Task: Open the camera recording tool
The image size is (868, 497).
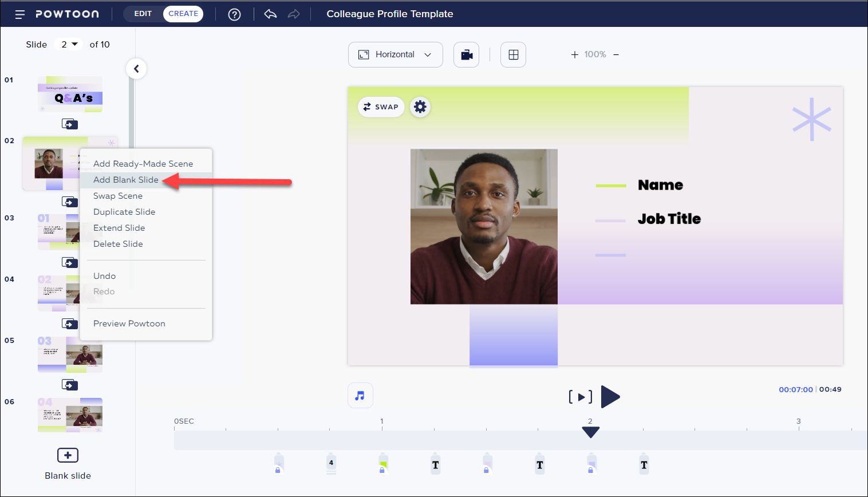Action: [466, 55]
